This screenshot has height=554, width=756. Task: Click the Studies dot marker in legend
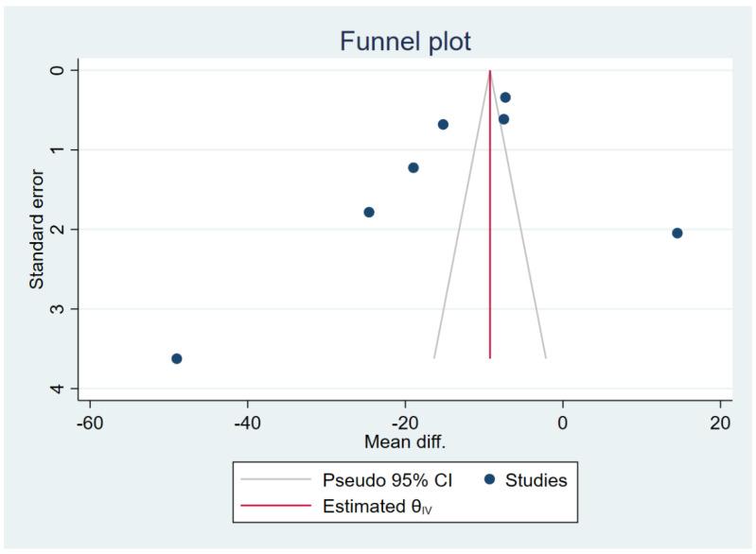(x=488, y=480)
